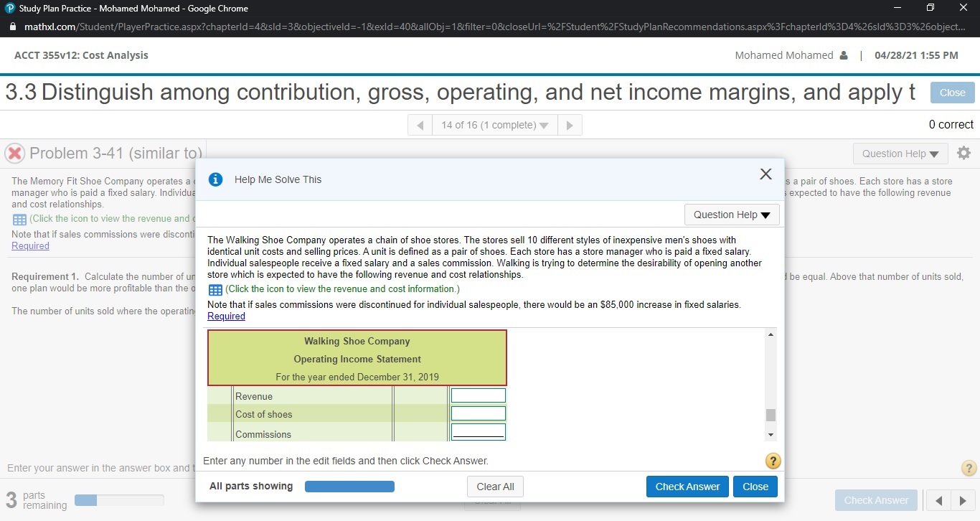Click the Required link in the dialog

226,316
